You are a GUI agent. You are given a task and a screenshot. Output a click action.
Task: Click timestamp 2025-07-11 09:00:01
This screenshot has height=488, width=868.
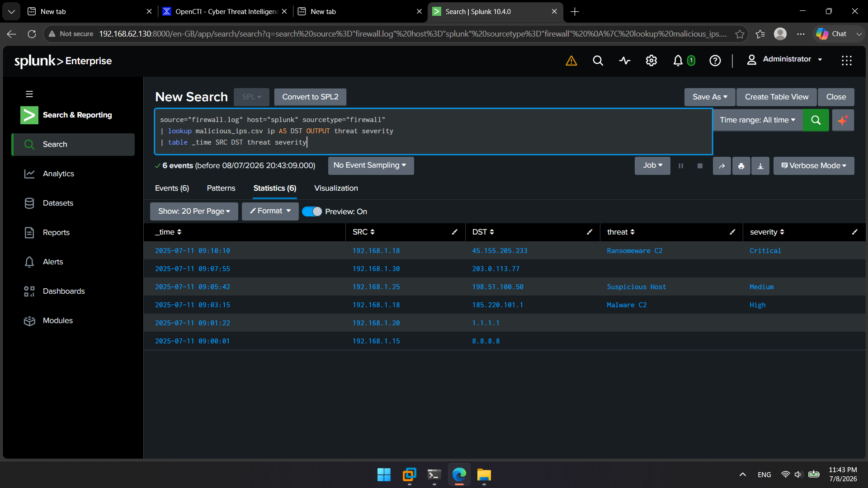click(x=193, y=341)
